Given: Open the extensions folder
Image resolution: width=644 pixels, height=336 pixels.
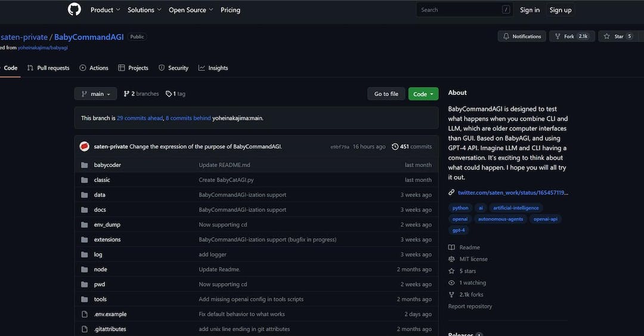Looking at the screenshot, I should point(107,239).
